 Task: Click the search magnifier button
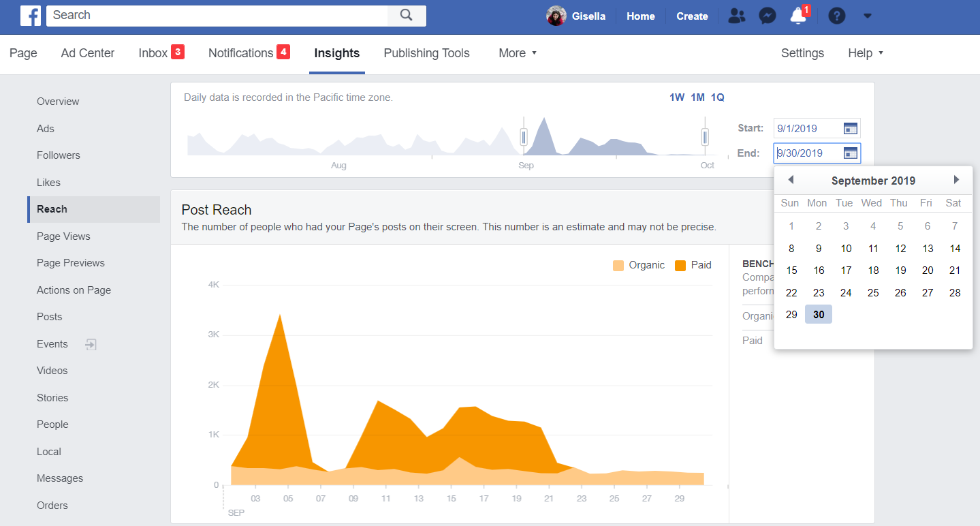coord(407,16)
